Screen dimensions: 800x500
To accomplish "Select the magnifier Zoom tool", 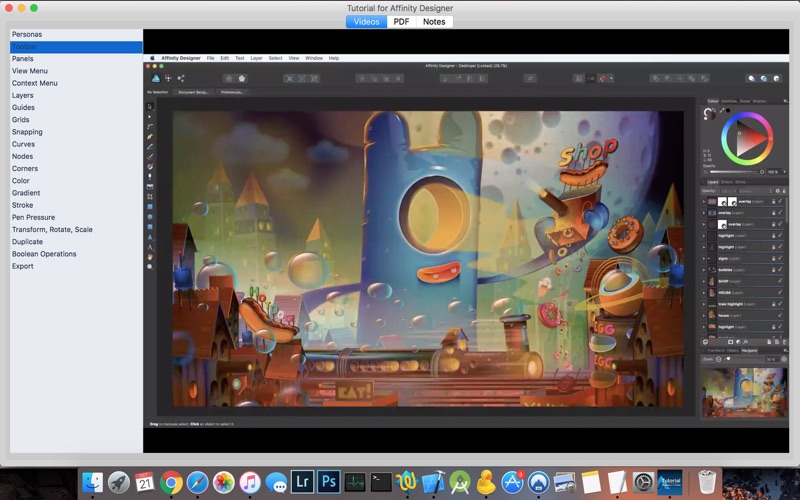I will (x=149, y=267).
